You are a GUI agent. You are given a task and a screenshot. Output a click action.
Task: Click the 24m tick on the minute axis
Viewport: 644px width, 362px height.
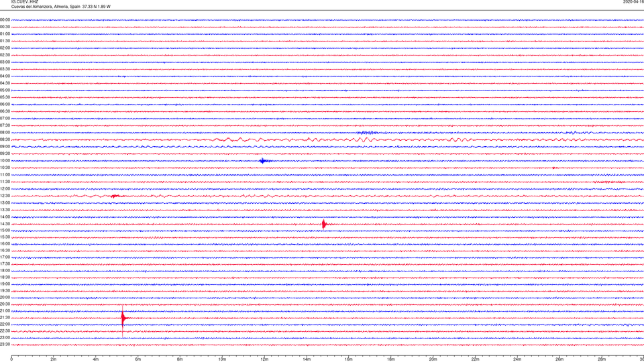tap(517, 359)
